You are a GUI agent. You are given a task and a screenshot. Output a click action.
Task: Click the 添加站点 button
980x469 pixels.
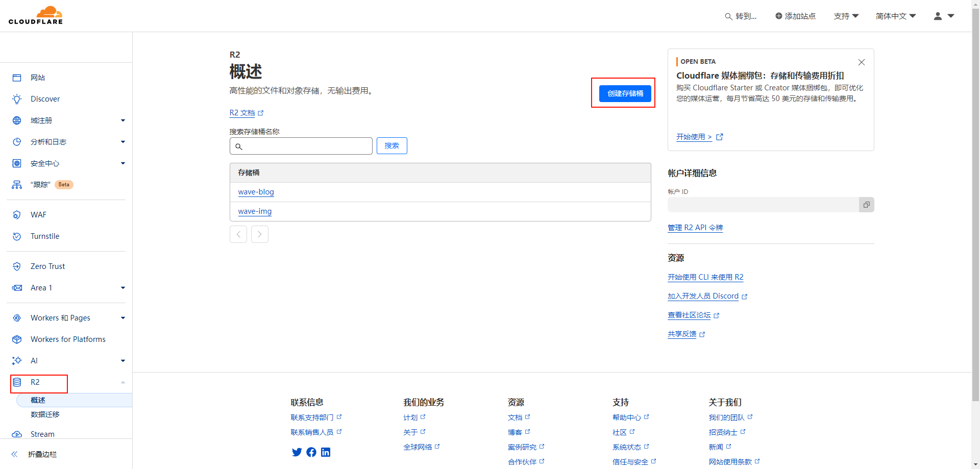(795, 16)
